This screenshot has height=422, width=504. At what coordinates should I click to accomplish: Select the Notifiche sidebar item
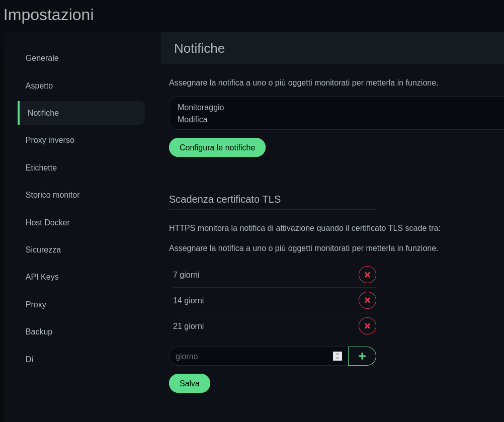[x=81, y=113]
